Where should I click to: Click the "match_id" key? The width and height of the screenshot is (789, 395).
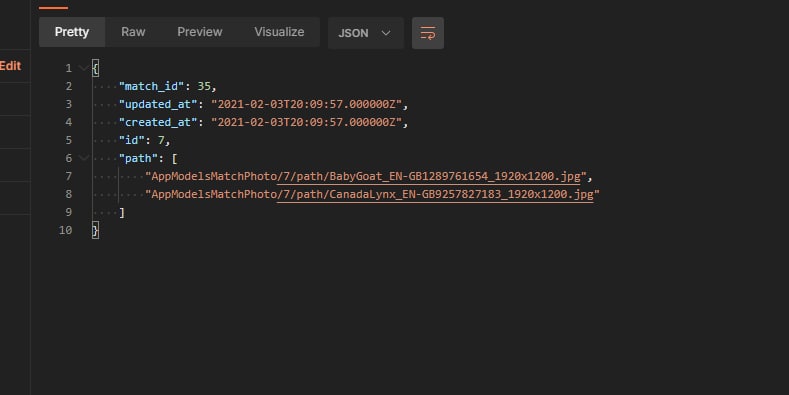tap(151, 86)
